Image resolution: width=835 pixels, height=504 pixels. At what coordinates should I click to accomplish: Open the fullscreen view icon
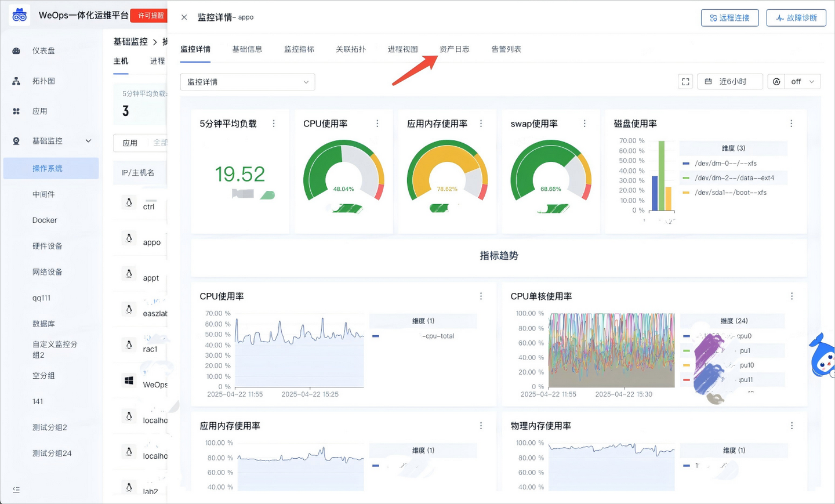point(685,81)
